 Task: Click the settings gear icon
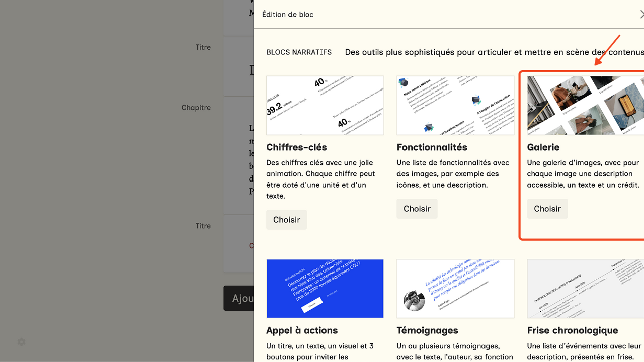[x=21, y=342]
